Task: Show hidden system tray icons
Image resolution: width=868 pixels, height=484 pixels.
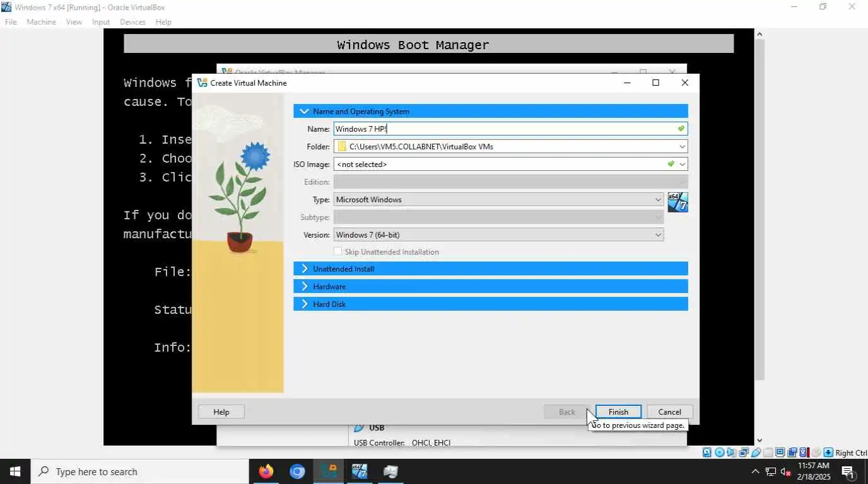Action: click(755, 471)
